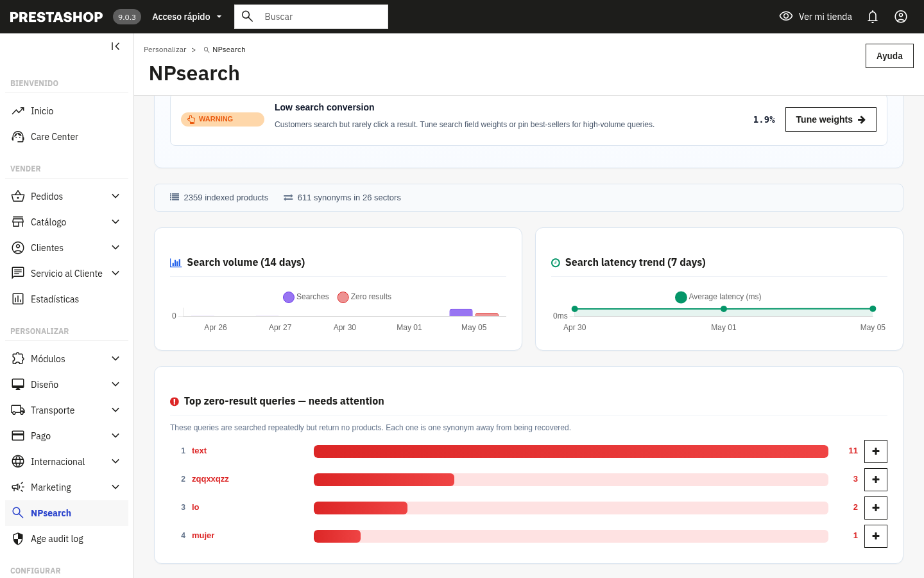Open Inicio menu item

click(x=67, y=111)
